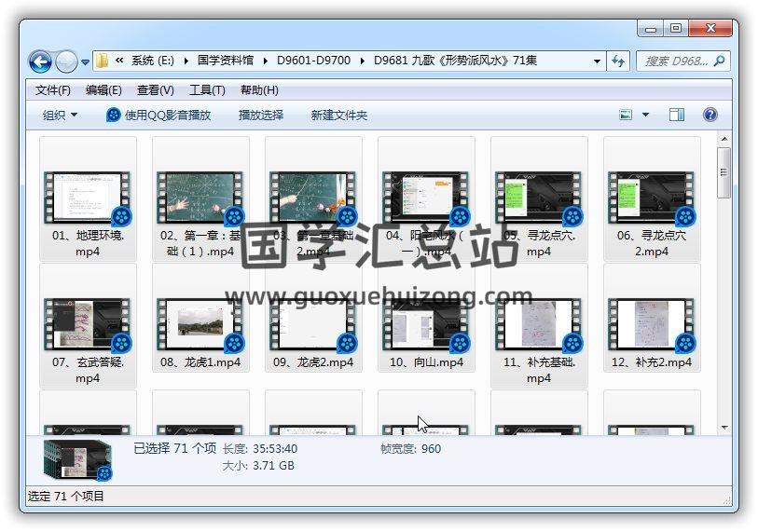The height and width of the screenshot is (532, 758).
Task: Expand the 组织 dropdown menu
Action: tap(61, 116)
